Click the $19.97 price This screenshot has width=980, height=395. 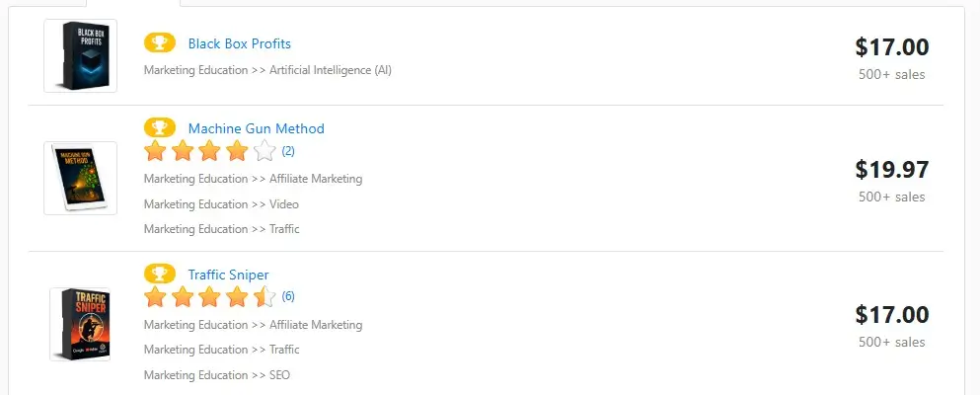[x=891, y=170]
